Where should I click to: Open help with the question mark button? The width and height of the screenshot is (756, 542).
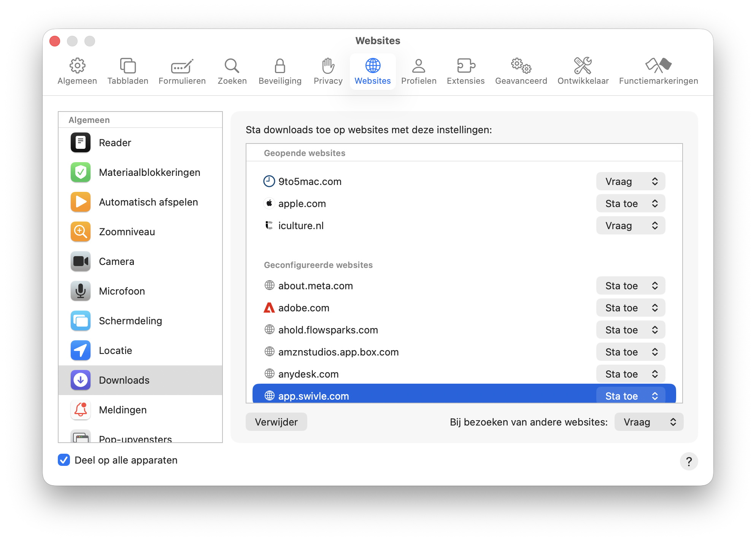(x=689, y=462)
